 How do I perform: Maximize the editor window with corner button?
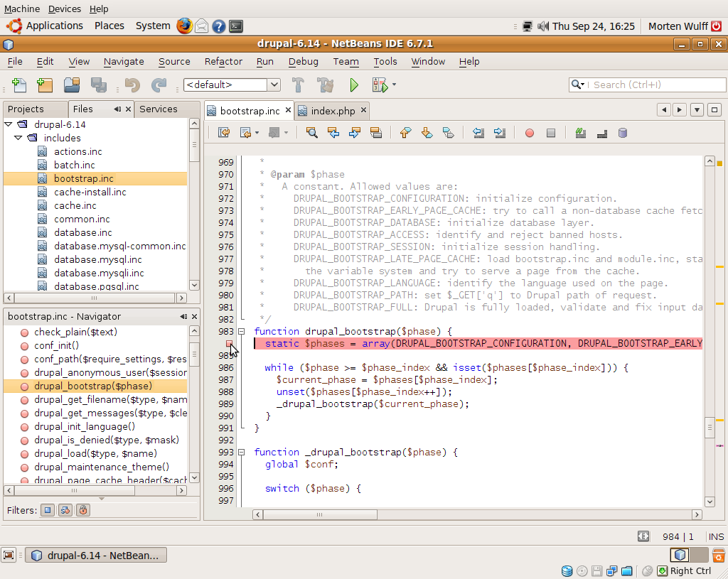click(x=714, y=110)
